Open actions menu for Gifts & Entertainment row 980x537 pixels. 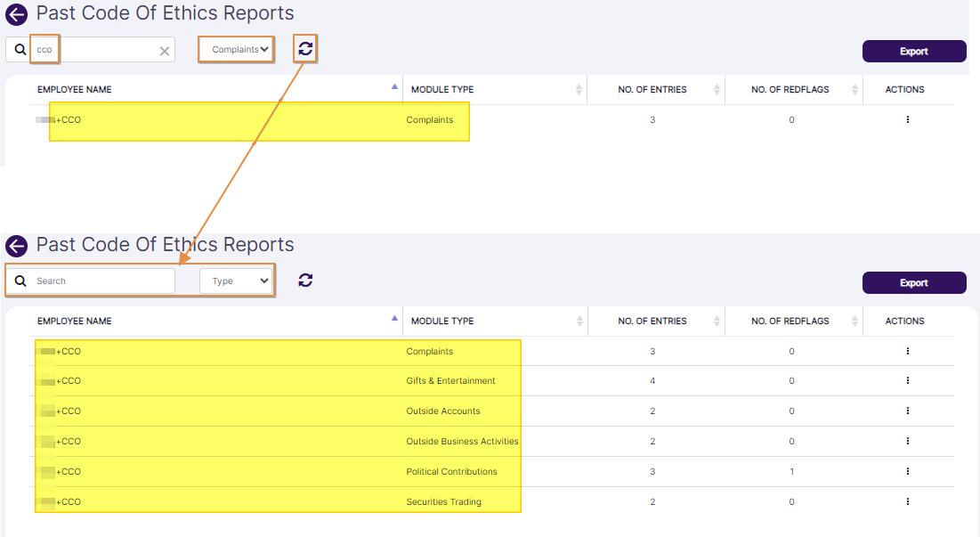click(907, 381)
